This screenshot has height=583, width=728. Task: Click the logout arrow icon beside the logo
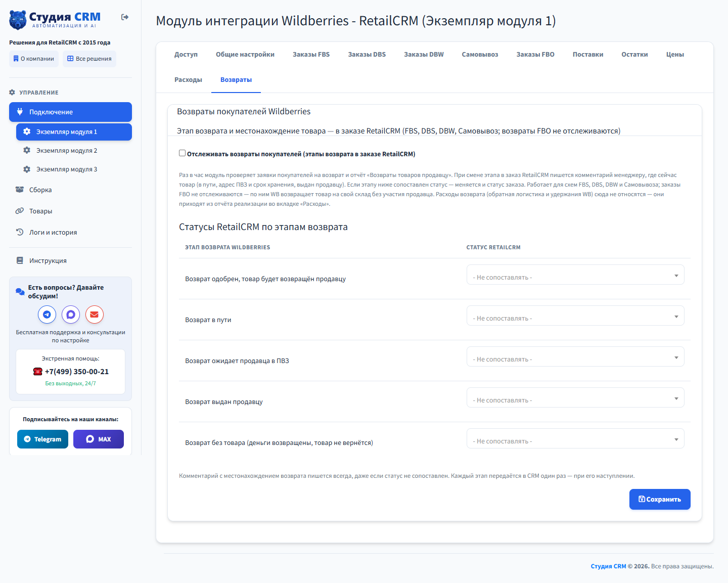(x=125, y=17)
